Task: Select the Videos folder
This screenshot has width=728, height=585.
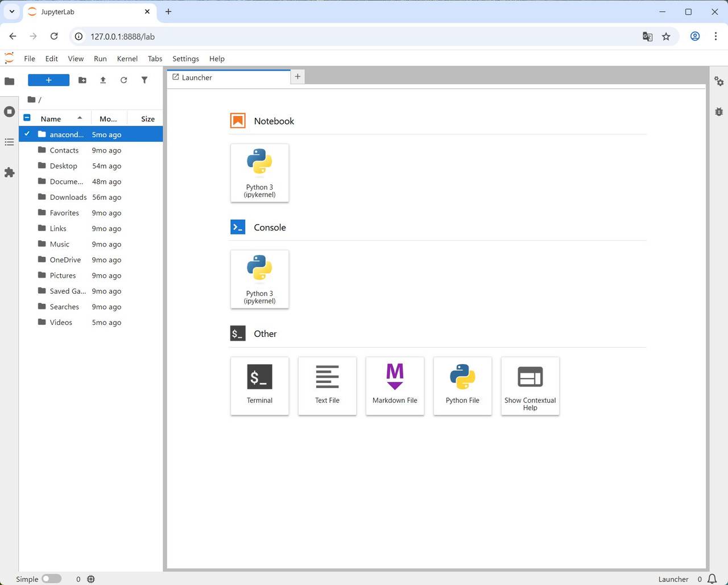Action: (x=91, y=322)
